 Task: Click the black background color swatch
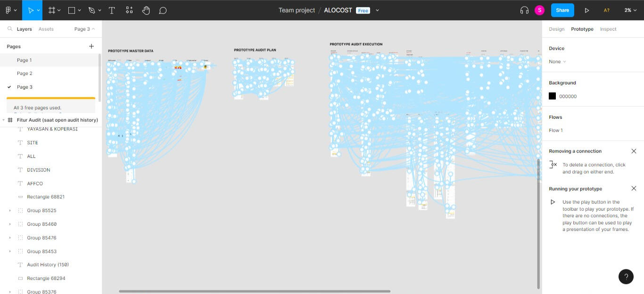click(x=552, y=96)
